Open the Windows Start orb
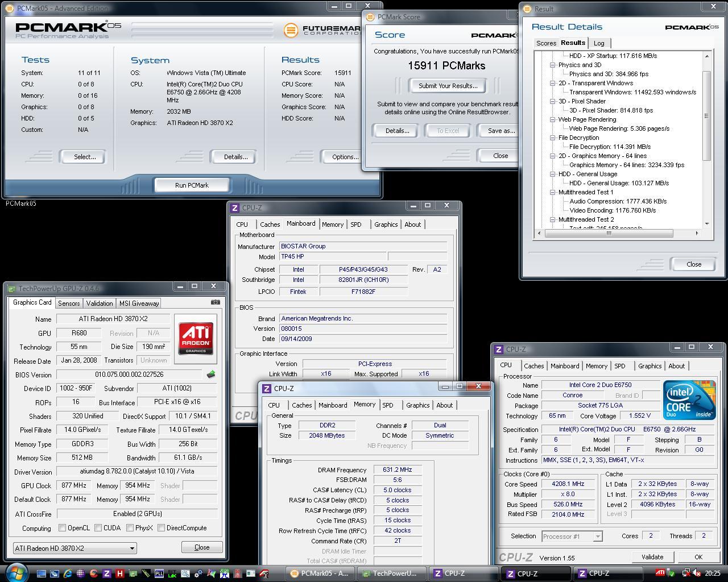 (x=16, y=573)
